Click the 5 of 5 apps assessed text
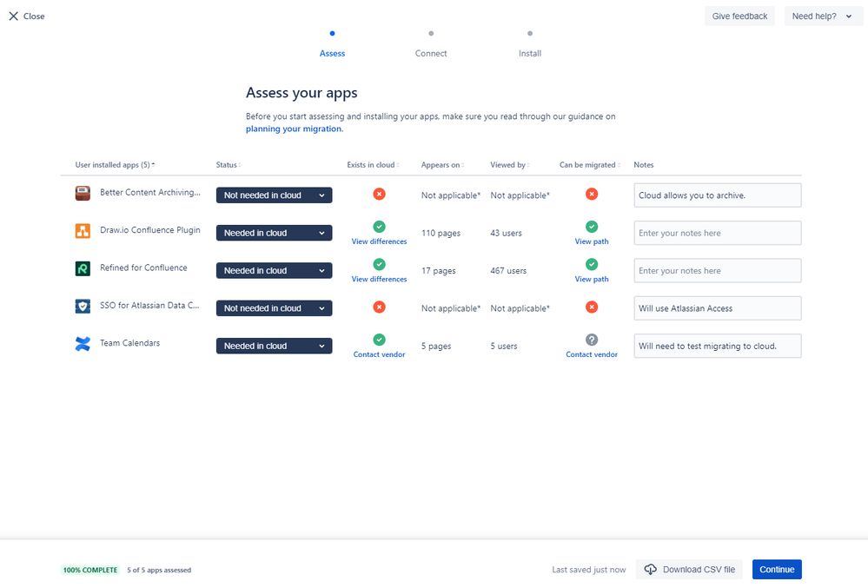The width and height of the screenshot is (868, 588). click(x=159, y=570)
